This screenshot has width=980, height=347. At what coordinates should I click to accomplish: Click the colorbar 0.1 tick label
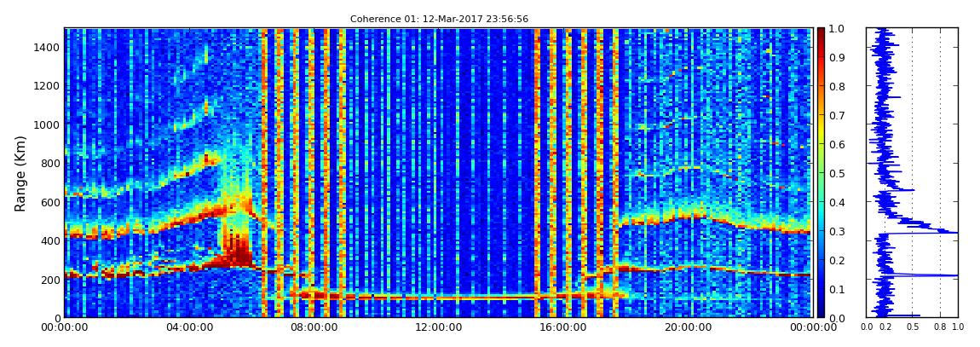pos(839,289)
